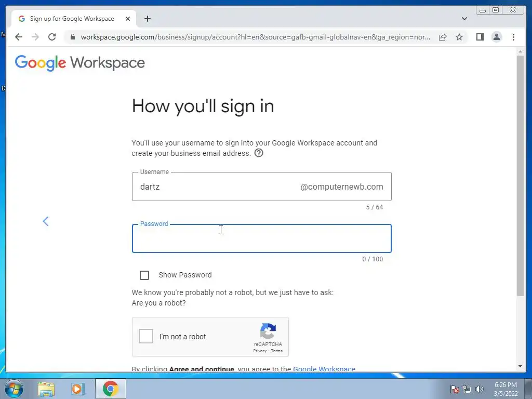Image resolution: width=532 pixels, height=399 pixels.
Task: Click the page vertical scrollbar thumb
Action: [x=520, y=176]
